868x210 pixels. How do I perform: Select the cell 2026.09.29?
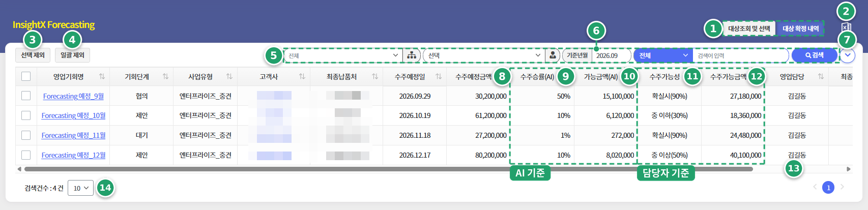pos(415,96)
